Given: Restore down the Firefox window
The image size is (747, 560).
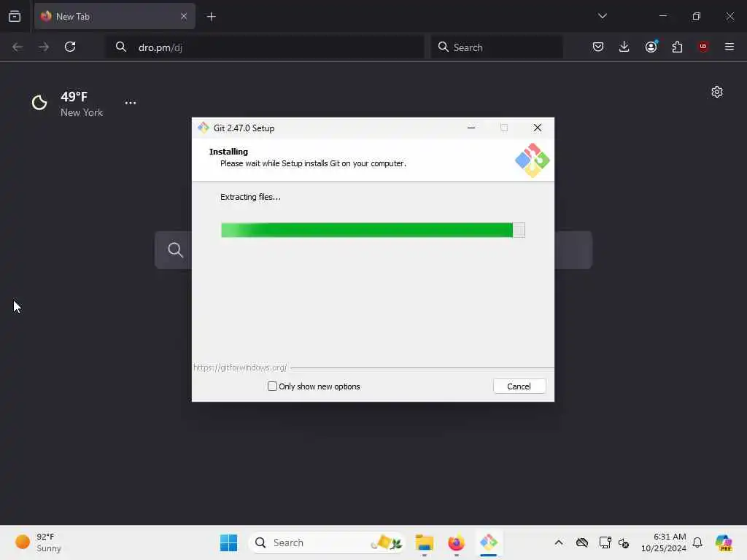Looking at the screenshot, I should 697,16.
